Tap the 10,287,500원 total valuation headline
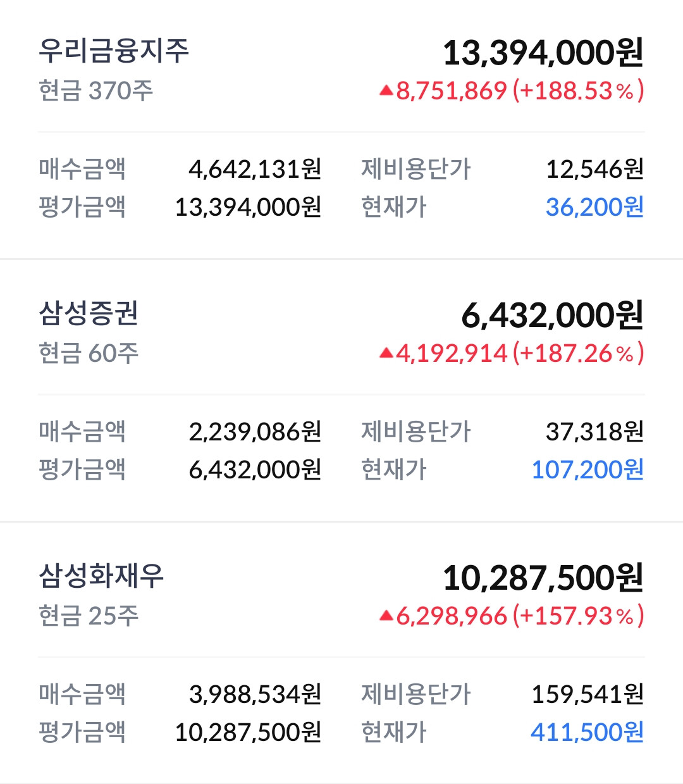The height and width of the screenshot is (784, 683). pos(543,578)
